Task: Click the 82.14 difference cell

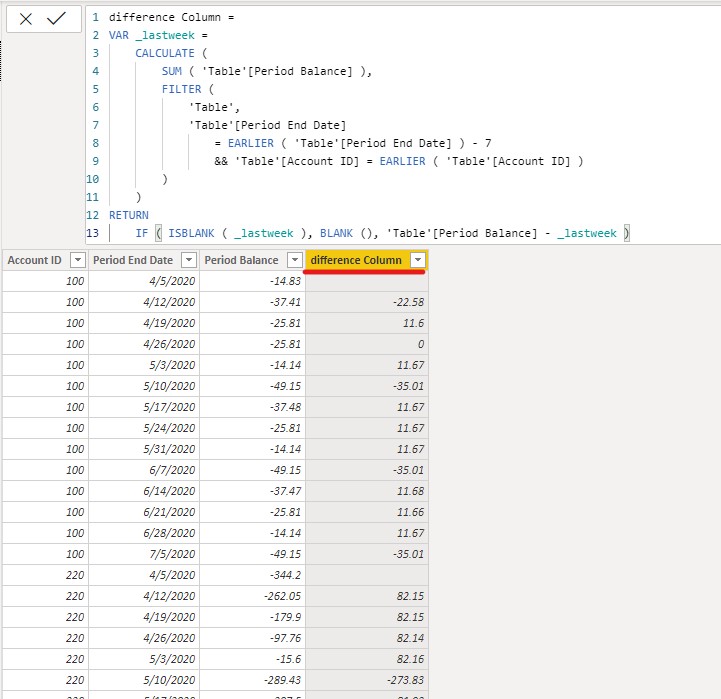Action: (x=367, y=638)
